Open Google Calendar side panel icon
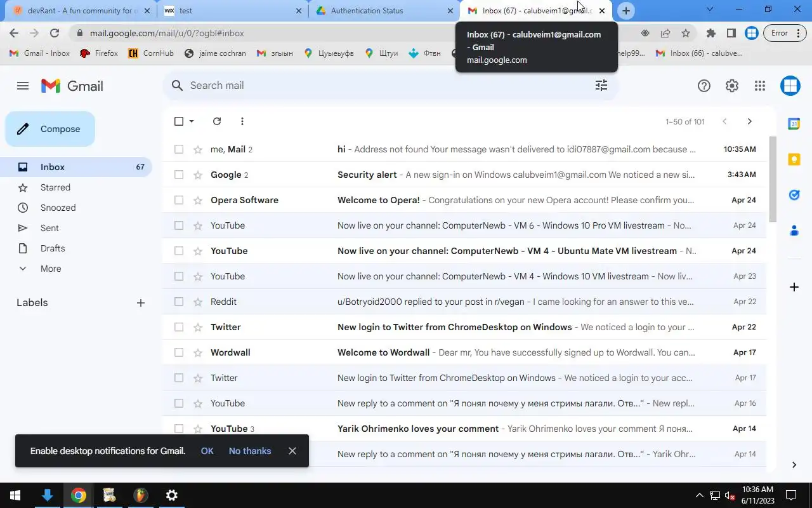 [x=794, y=124]
